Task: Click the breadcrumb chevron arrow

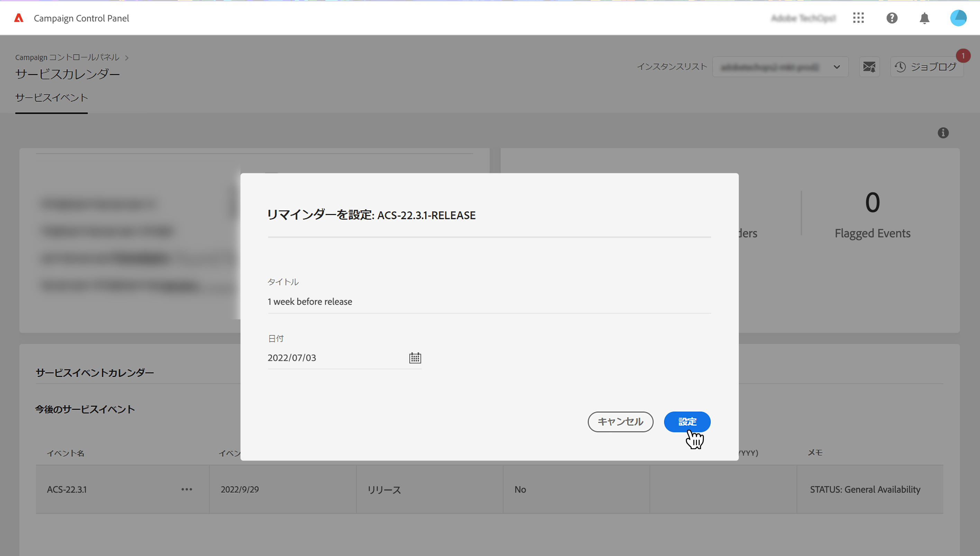Action: click(x=127, y=58)
